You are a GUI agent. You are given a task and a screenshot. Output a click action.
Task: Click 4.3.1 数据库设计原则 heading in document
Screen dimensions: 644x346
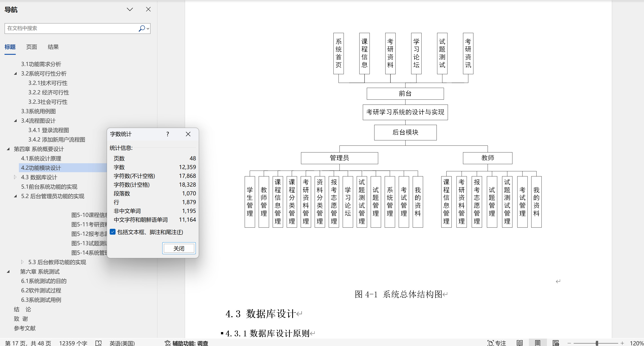point(267,333)
